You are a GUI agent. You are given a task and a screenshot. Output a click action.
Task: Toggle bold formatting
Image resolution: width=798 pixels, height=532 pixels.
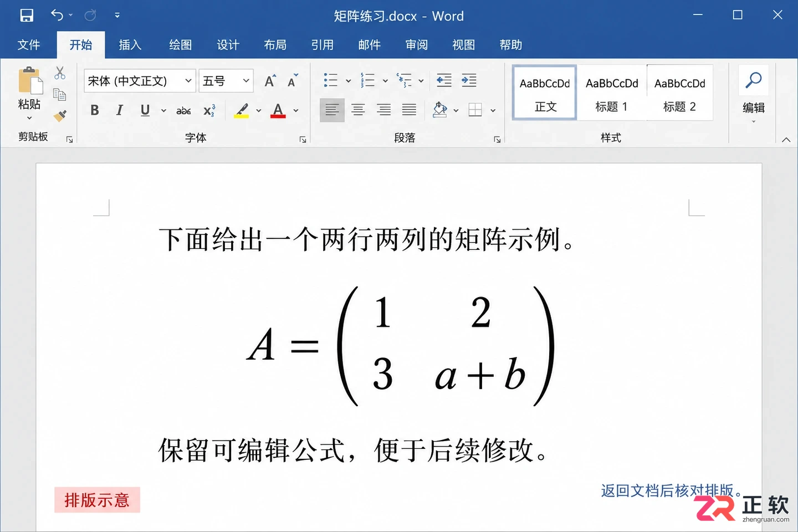pyautogui.click(x=95, y=110)
